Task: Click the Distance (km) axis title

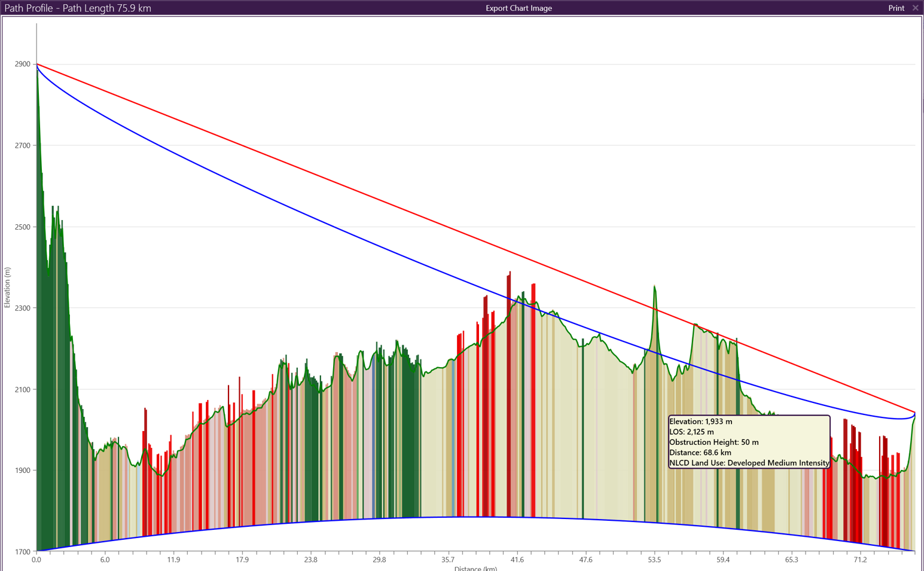Action: pos(475,568)
